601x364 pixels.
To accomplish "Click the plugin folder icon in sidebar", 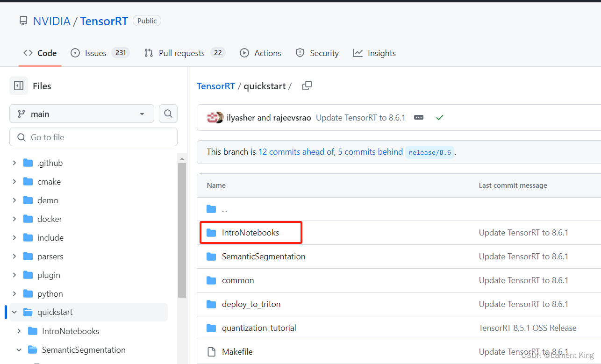I will pos(28,275).
